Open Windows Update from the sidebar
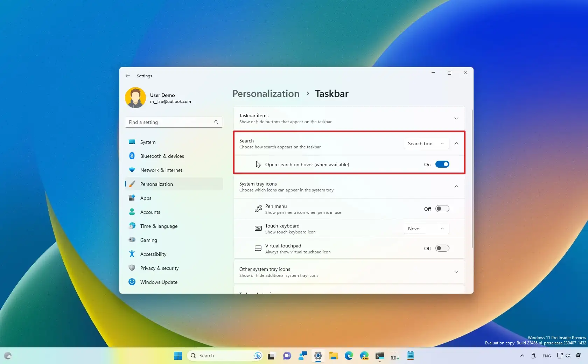Image resolution: width=588 pixels, height=364 pixels. [132, 282]
